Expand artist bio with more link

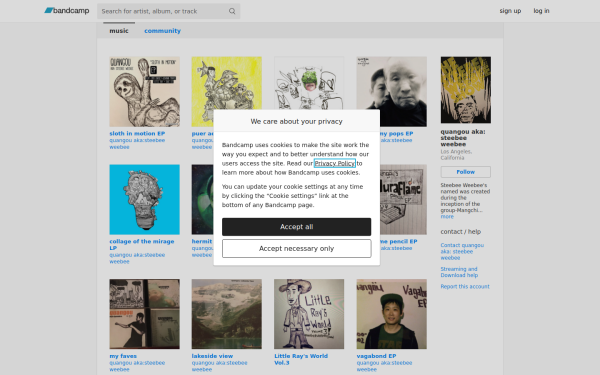[x=447, y=217]
